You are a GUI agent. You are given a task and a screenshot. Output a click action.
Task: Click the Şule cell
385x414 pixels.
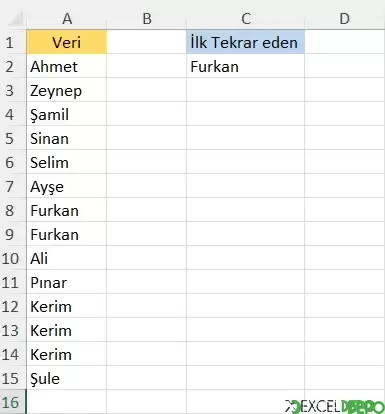tap(67, 378)
